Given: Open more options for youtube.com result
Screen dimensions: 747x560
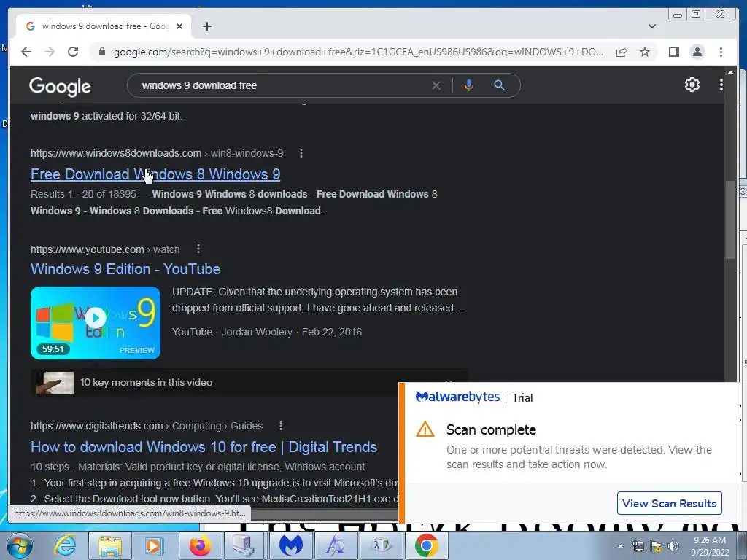Looking at the screenshot, I should click(x=198, y=249).
